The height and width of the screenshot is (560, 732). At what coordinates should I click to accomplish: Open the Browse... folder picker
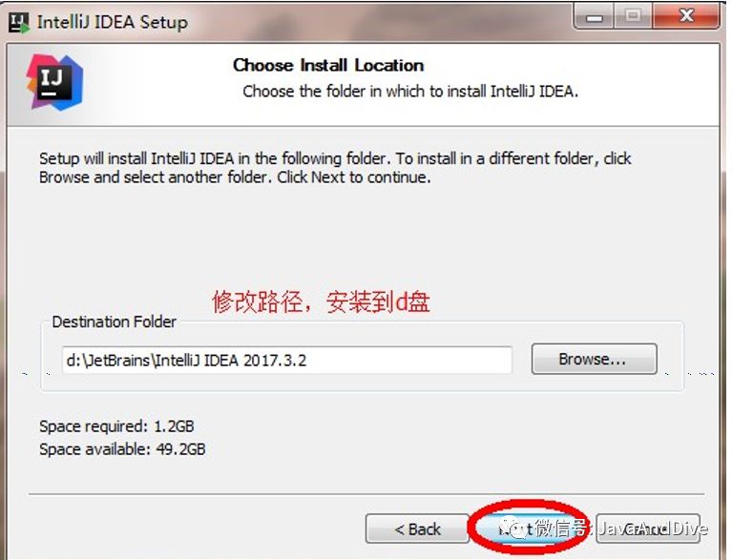(594, 359)
